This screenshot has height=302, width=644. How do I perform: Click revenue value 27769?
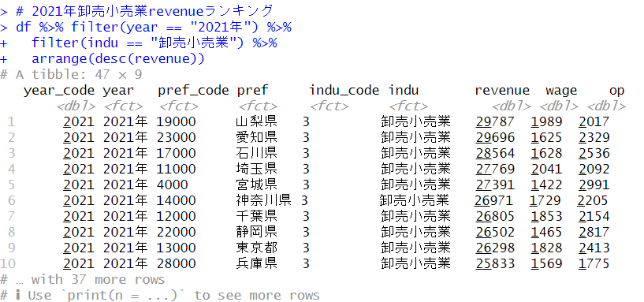495,169
